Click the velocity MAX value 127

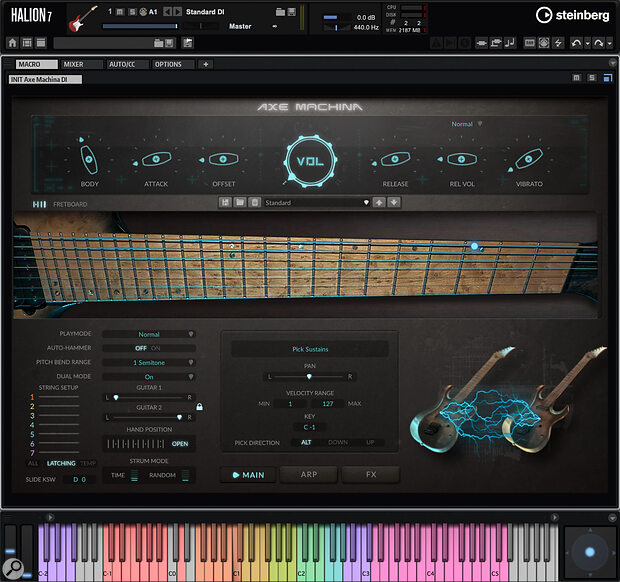pyautogui.click(x=328, y=404)
